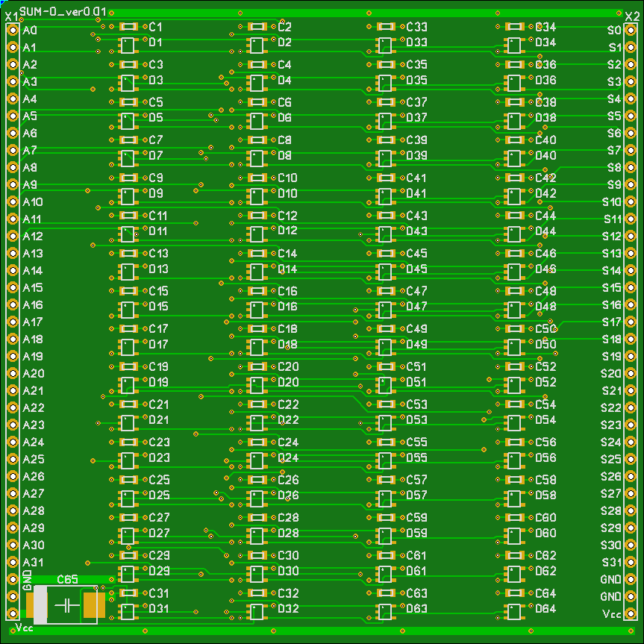The height and width of the screenshot is (644, 644).
Task: Click the A0 pin label
Action: pos(30,31)
